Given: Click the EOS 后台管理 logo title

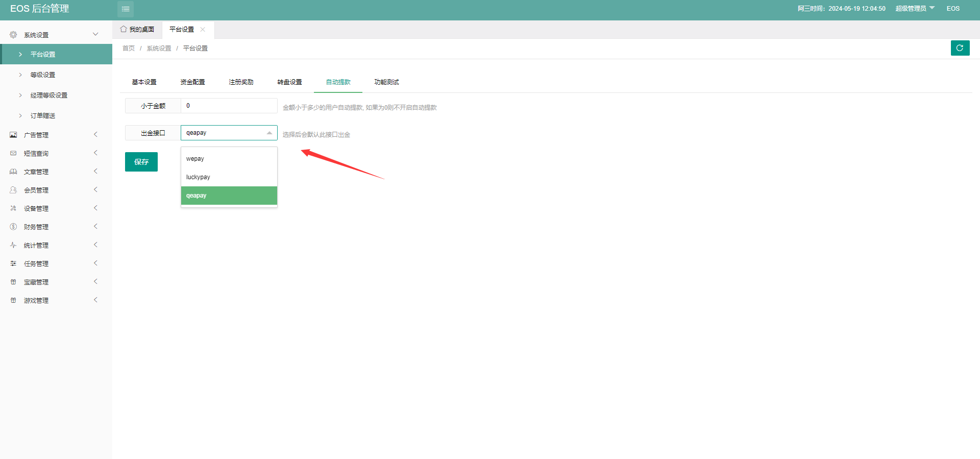Looking at the screenshot, I should [39, 9].
